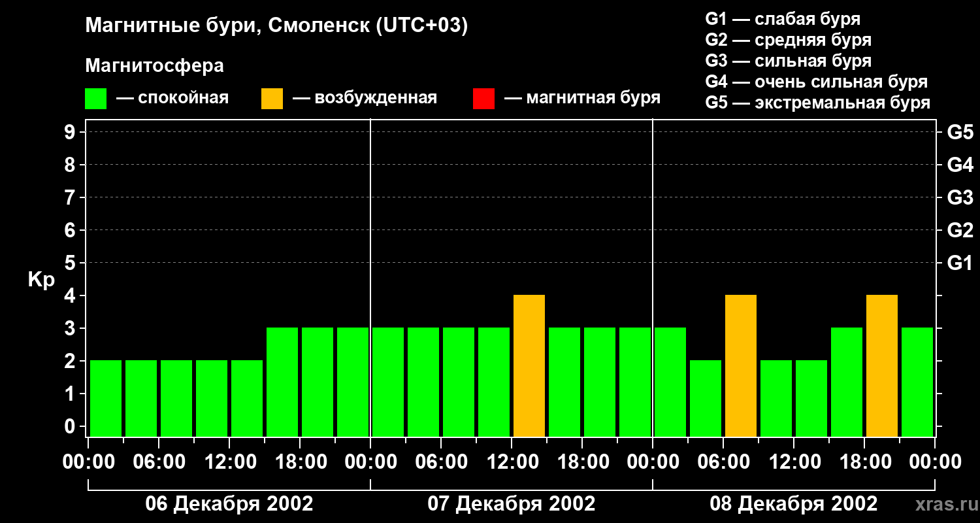
Task: Click the 'G3' label on the right axis
Action: 960,197
